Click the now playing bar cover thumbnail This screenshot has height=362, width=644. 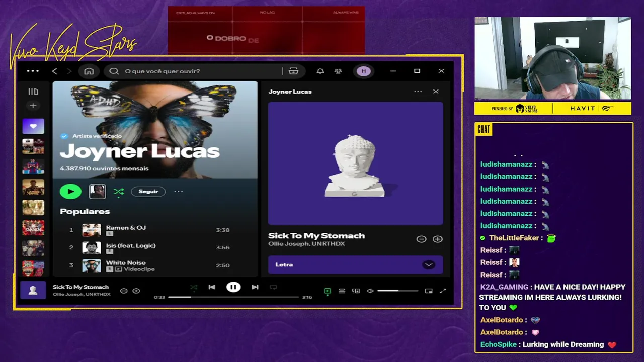[33, 291]
